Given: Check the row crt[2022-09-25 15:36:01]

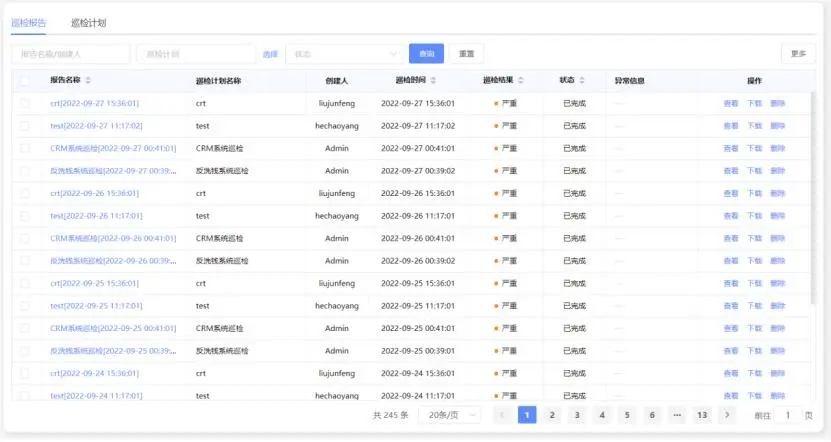Looking at the screenshot, I should [24, 284].
